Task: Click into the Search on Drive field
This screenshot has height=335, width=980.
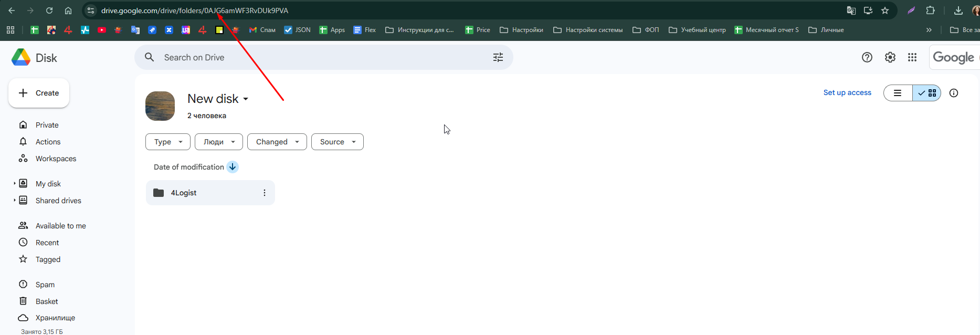Action: click(x=315, y=57)
